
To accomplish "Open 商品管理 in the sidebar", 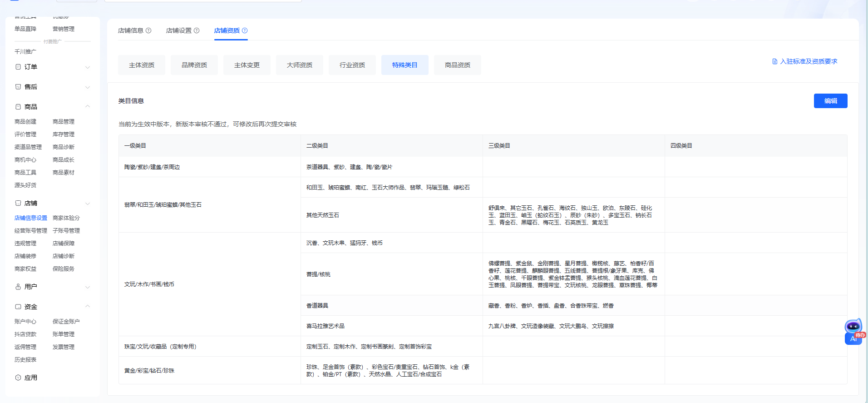I will (x=64, y=122).
